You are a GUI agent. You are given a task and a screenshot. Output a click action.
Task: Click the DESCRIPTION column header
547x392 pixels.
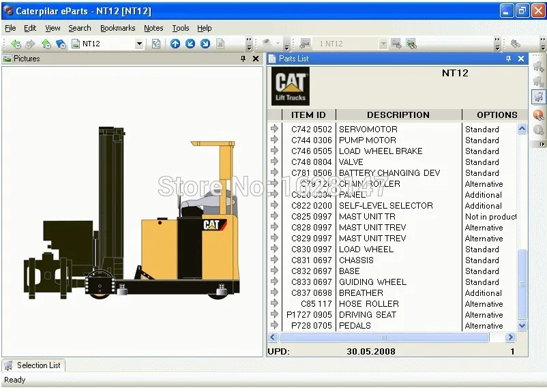click(398, 115)
